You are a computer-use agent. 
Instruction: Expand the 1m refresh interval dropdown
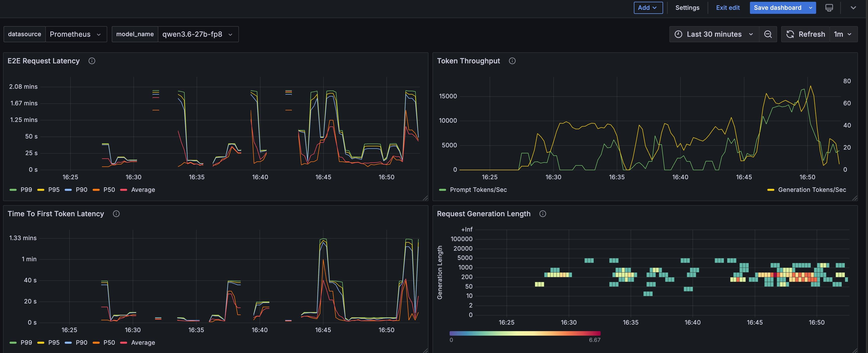click(x=843, y=34)
